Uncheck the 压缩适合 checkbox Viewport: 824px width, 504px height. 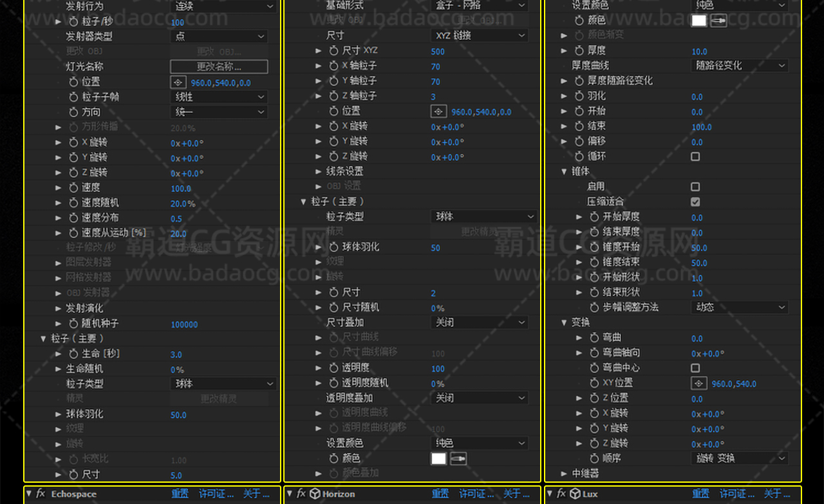tap(695, 201)
